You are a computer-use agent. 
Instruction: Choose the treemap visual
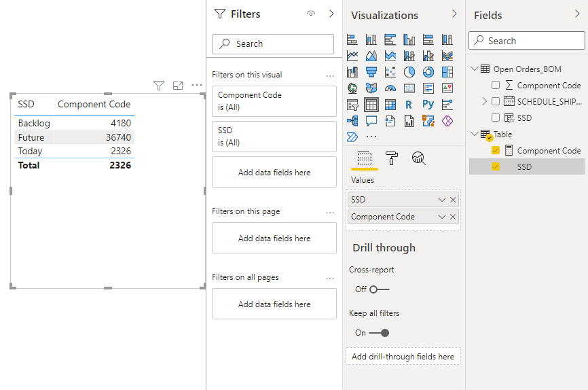[x=447, y=72]
